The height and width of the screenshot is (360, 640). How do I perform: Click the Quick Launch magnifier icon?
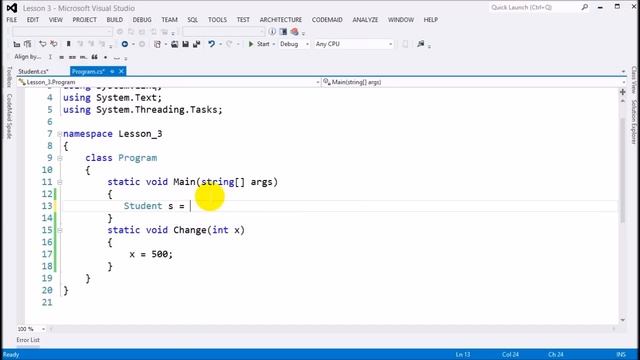(584, 7)
